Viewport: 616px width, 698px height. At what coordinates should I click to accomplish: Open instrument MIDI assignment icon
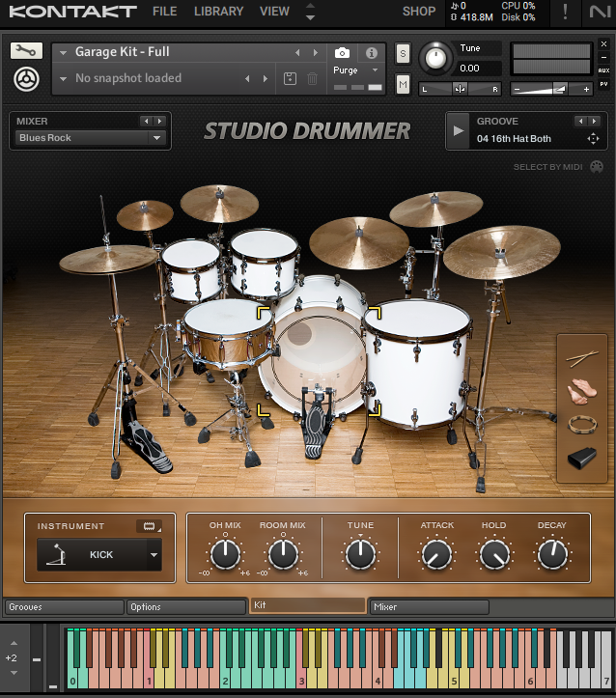coord(150,526)
